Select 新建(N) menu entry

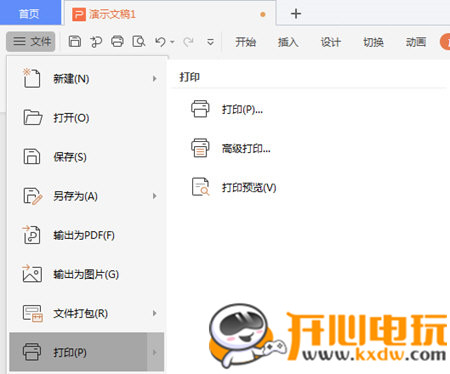click(87, 79)
